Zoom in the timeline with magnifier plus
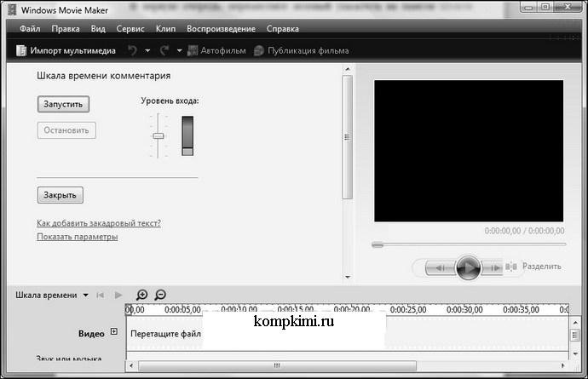The width and height of the screenshot is (588, 379). click(142, 296)
